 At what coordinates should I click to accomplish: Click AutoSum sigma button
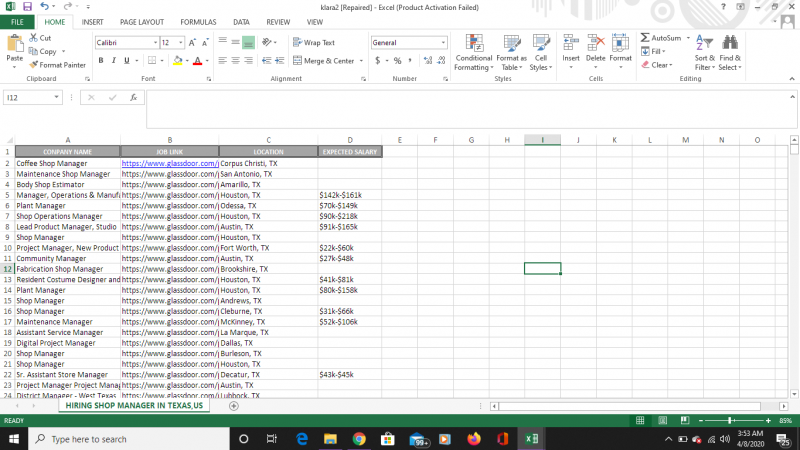click(x=661, y=38)
